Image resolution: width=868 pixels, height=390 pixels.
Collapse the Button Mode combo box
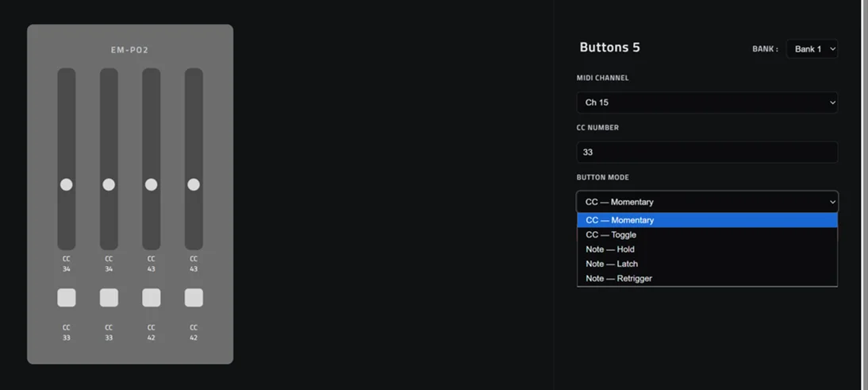click(707, 202)
